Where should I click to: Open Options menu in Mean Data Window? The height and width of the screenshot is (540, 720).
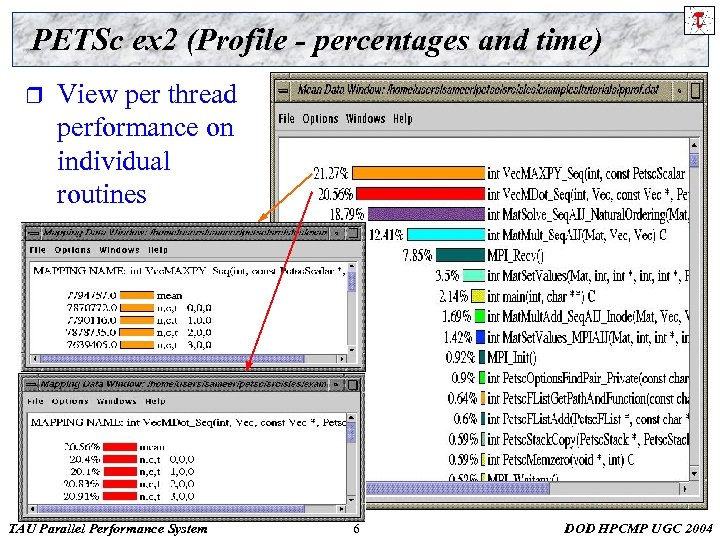tap(320, 119)
